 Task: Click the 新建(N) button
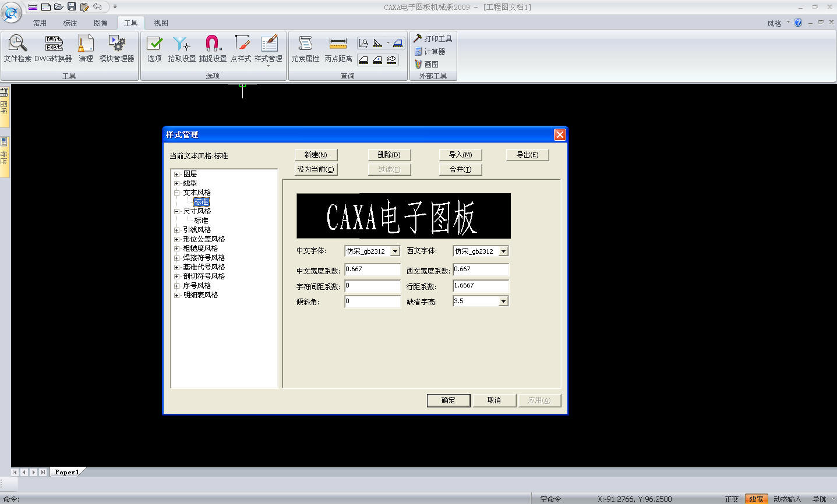click(x=316, y=155)
